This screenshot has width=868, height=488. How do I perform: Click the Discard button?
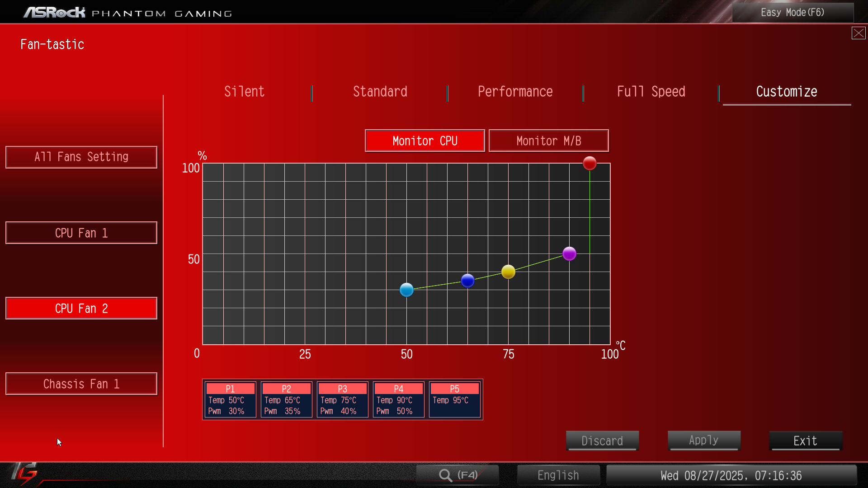click(602, 441)
